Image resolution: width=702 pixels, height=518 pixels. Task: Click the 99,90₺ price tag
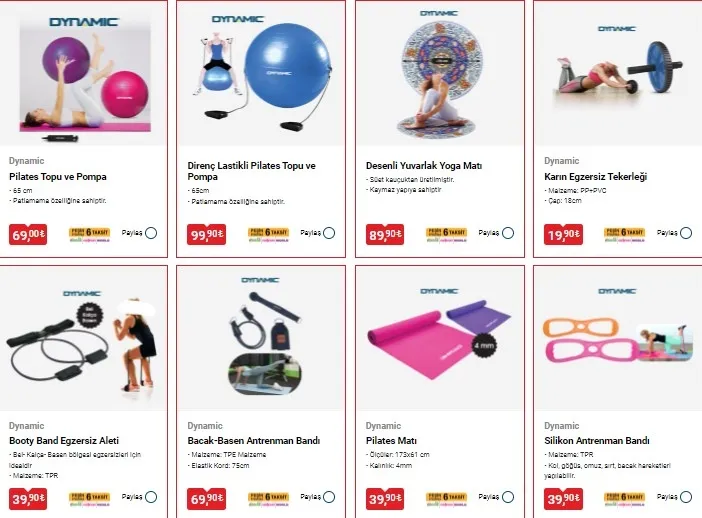click(x=206, y=234)
